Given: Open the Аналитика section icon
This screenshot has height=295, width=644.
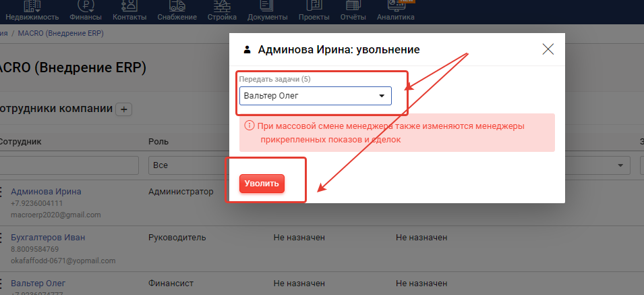Looking at the screenshot, I should click(x=396, y=5).
